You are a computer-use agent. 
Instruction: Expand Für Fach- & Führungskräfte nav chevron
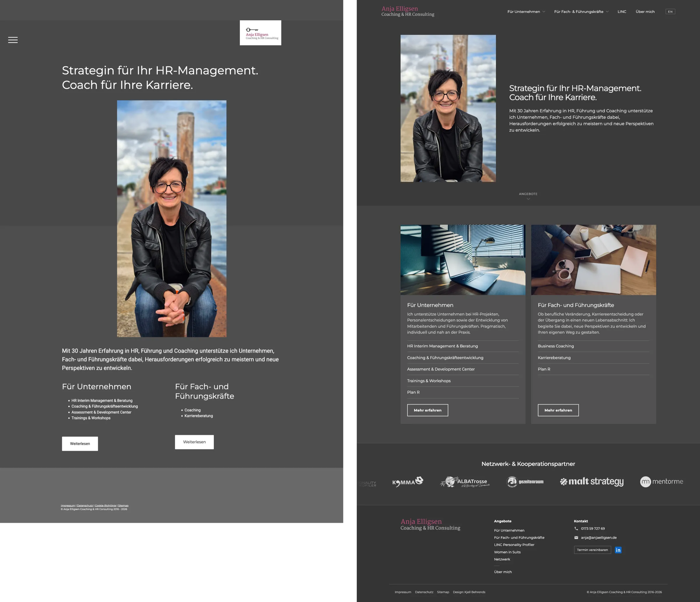pyautogui.click(x=607, y=11)
